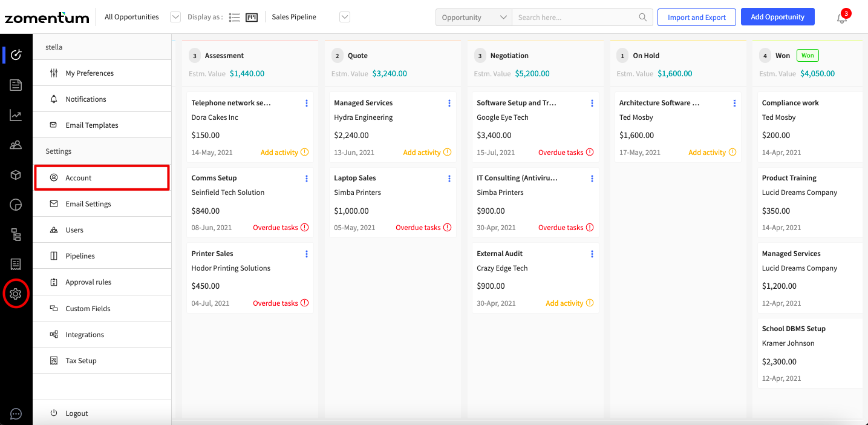
Task: Open options menu for Laptop Sales card
Action: 449,179
